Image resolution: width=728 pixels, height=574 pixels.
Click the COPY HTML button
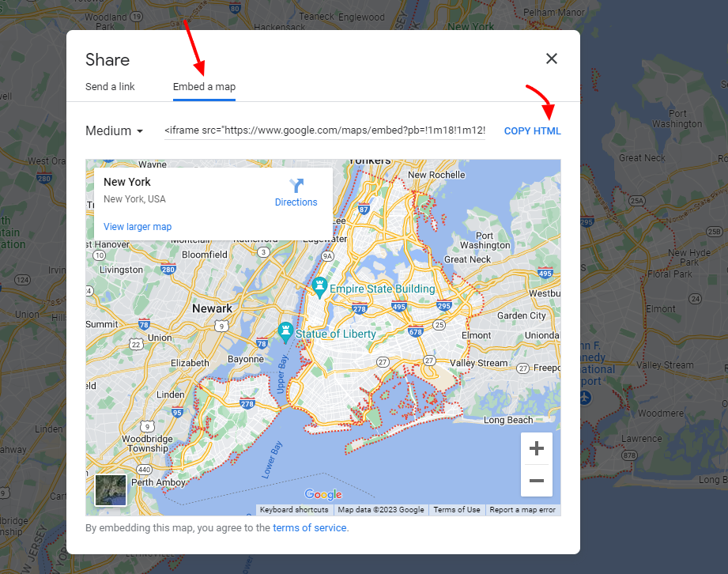(532, 131)
